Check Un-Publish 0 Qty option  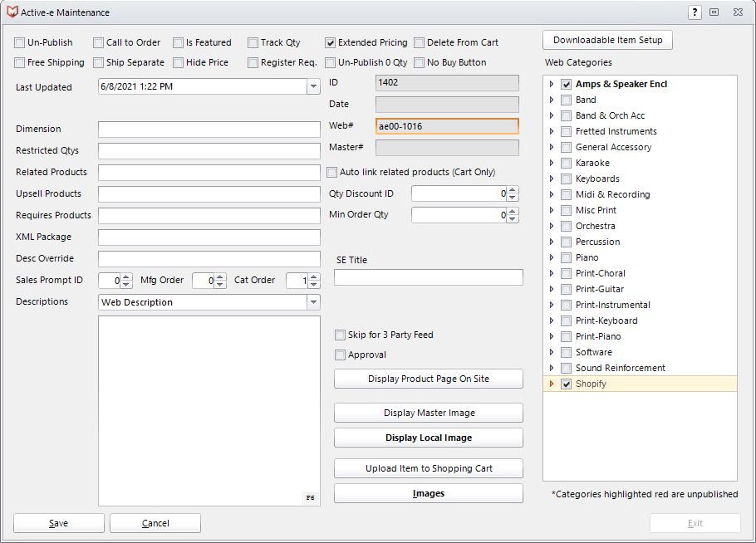point(331,62)
